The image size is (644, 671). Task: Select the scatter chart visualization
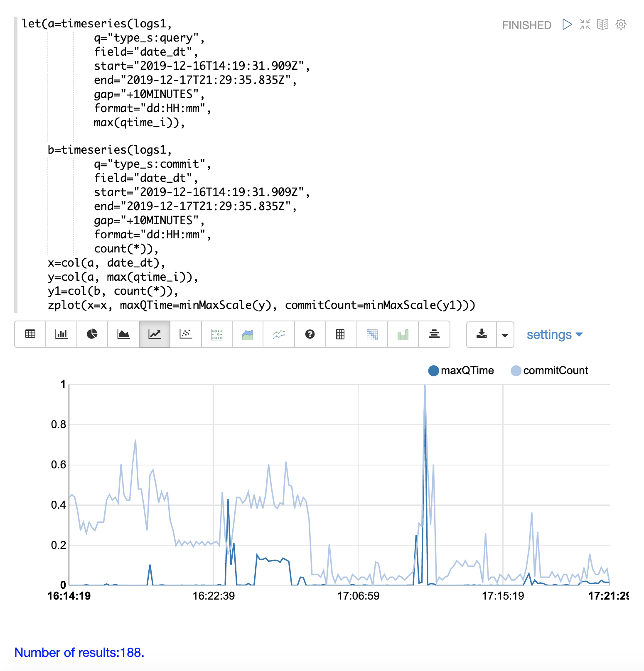[185, 334]
